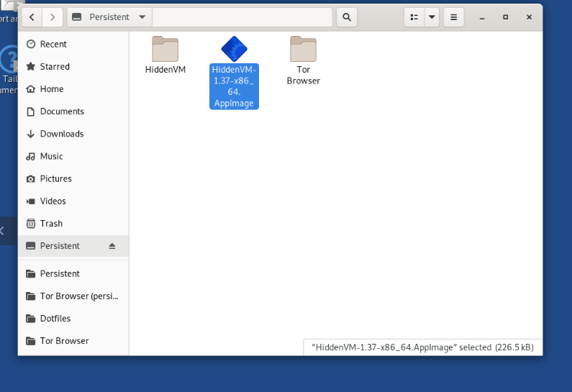The height and width of the screenshot is (392, 572).
Task: Click the Pictures camera icon
Action: point(31,178)
